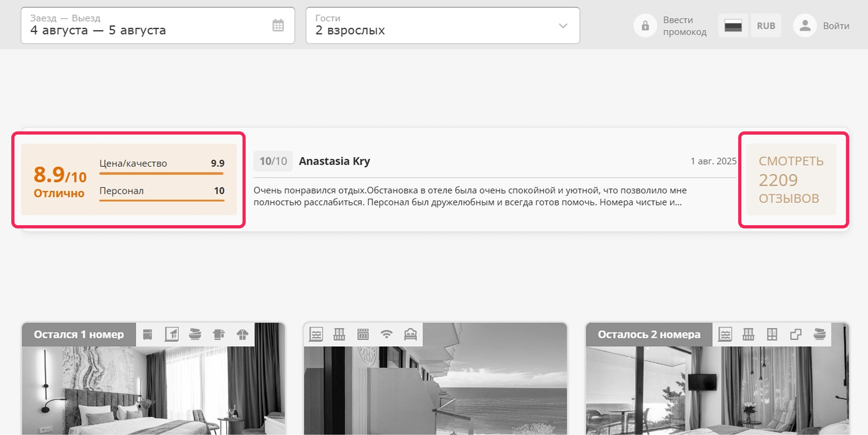Open the check-in date calendar icon
The height and width of the screenshot is (435, 868).
pos(278,25)
